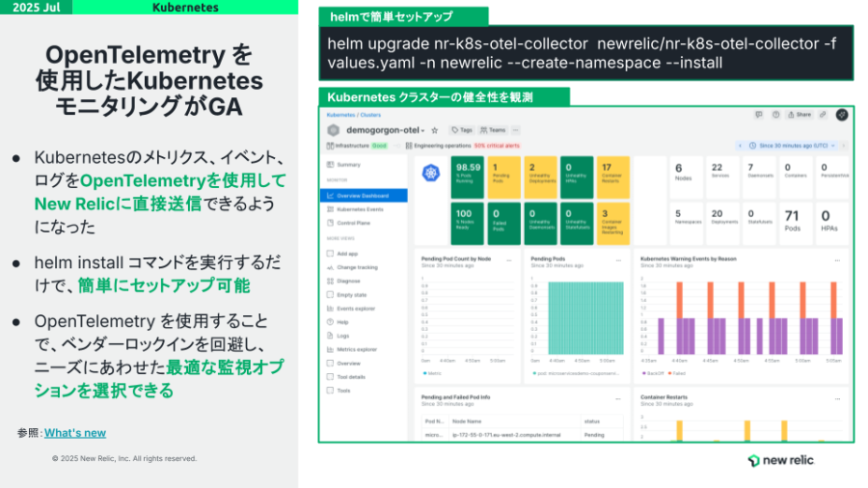Open the Teams button
Screen dimensions: 868x488
click(493, 130)
